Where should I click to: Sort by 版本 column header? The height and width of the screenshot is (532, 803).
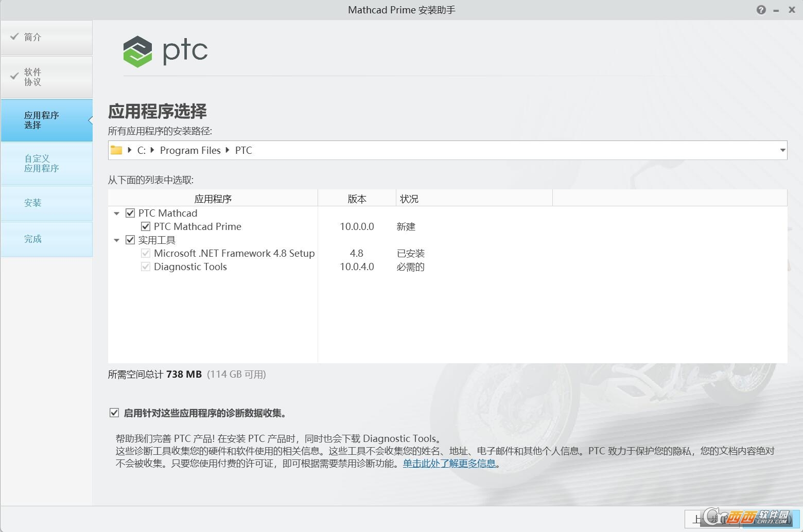(357, 199)
